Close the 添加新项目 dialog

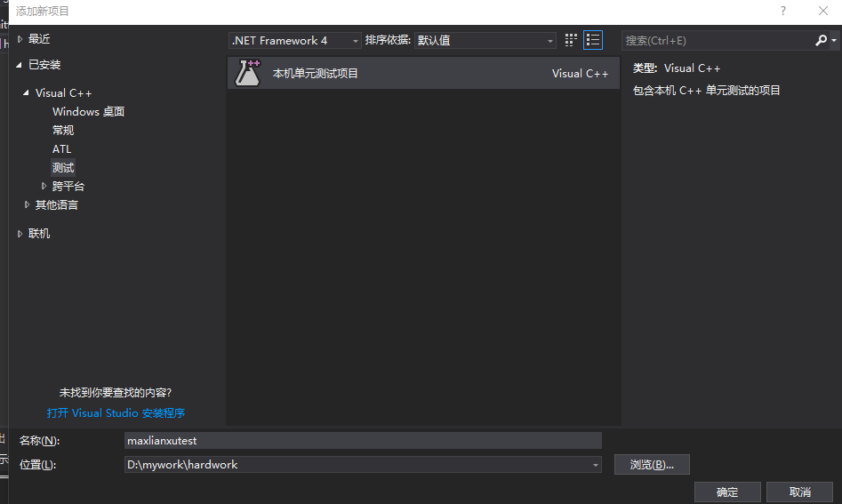(x=822, y=11)
